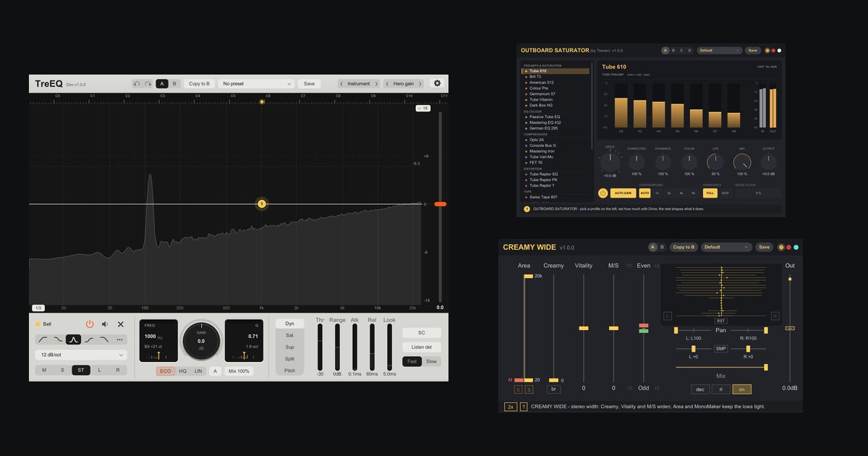Open TreEQ range dropdown showing 18
This screenshot has width=868, height=456.
423,108
